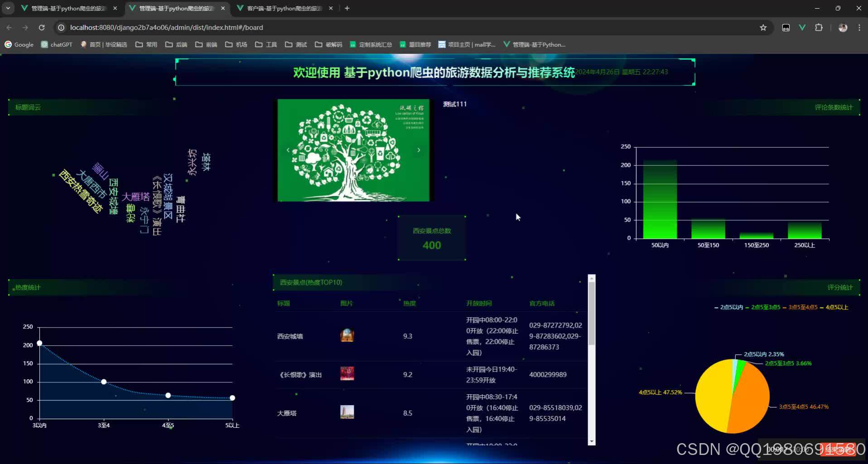Open the Google bookmark link
868x464 pixels.
[19, 44]
